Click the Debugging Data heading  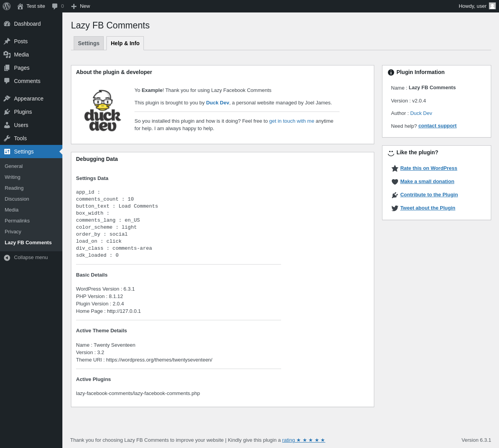(97, 159)
